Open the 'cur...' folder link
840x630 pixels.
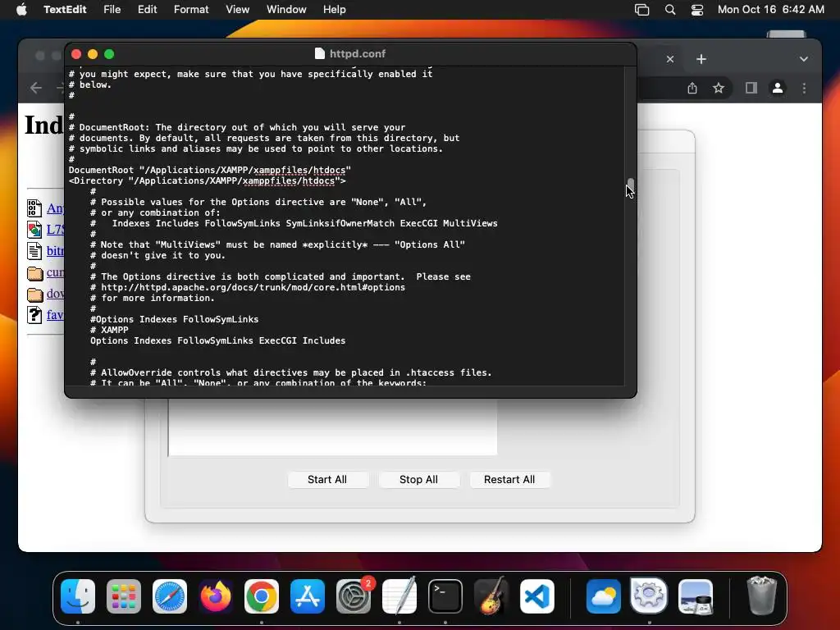[55, 272]
